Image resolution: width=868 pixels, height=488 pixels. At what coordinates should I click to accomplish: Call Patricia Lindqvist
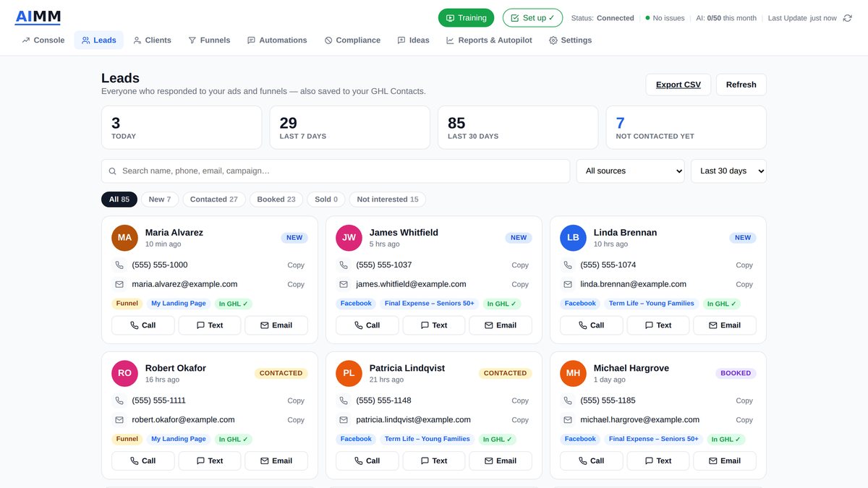(367, 461)
